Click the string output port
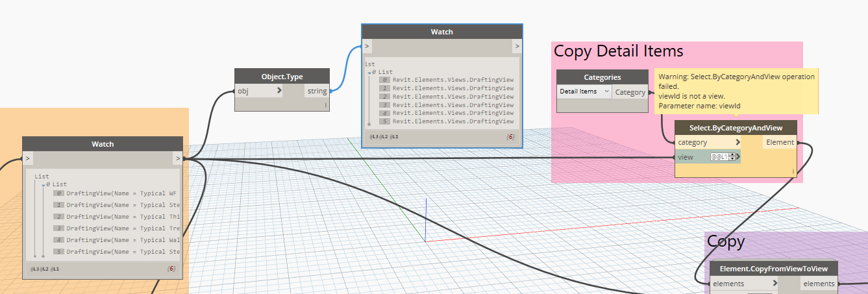Image resolution: width=868 pixels, height=294 pixels. 317,91
